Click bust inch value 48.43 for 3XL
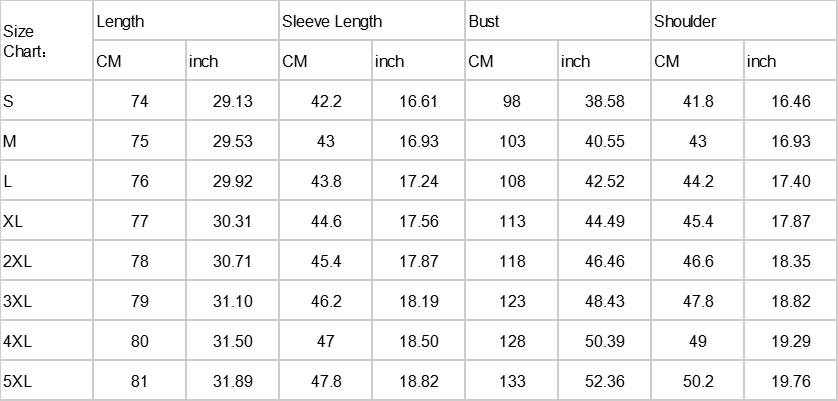This screenshot has width=838, height=401. (x=604, y=301)
